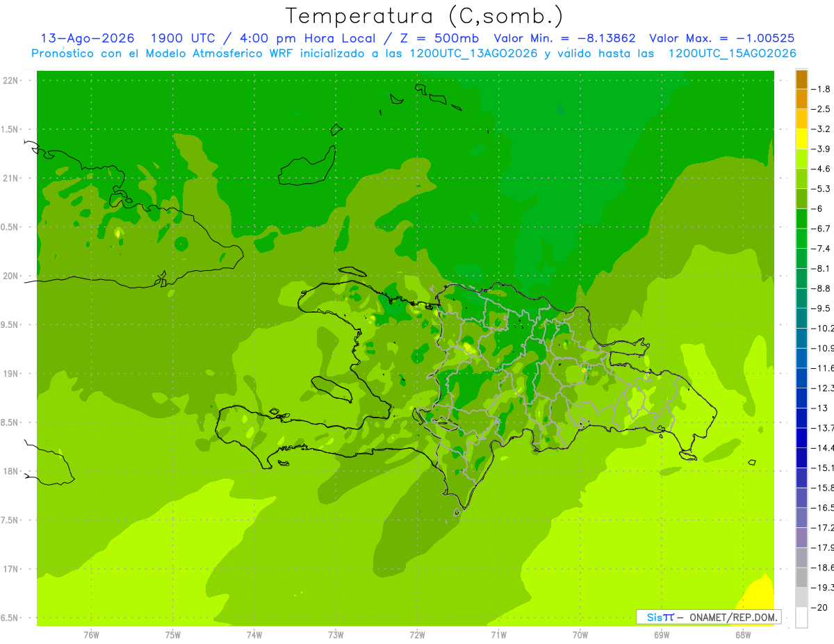Click the '-8.8' colorbar label
Screen dimensions: 834x644
coord(821,288)
